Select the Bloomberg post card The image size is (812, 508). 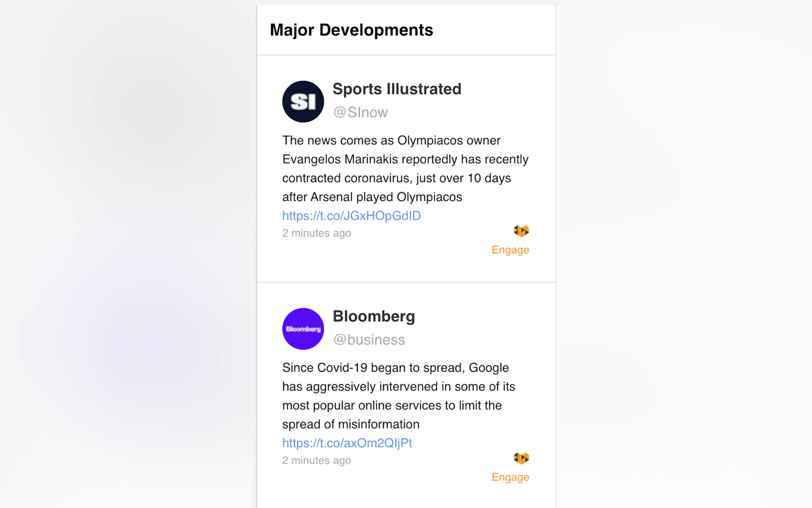point(406,395)
